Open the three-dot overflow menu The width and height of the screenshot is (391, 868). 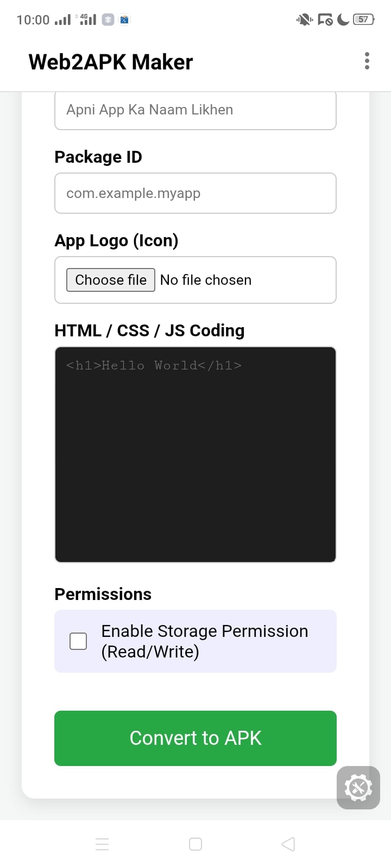pyautogui.click(x=367, y=61)
